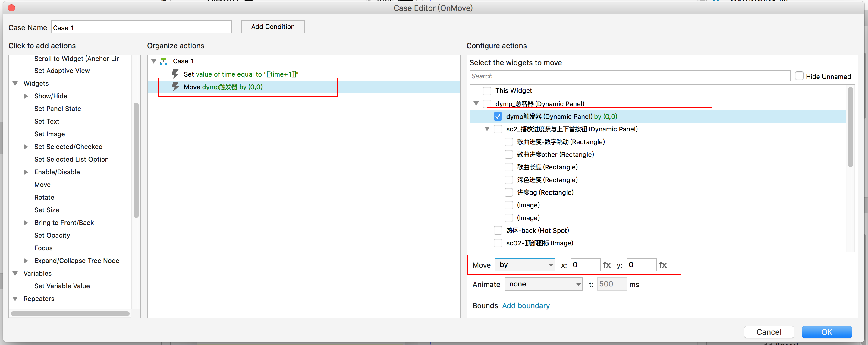Click the fx button next to y field
The height and width of the screenshot is (345, 868).
[x=662, y=265]
